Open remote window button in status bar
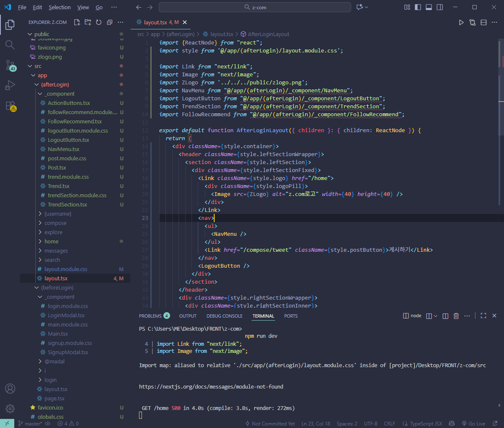 (x=7, y=424)
